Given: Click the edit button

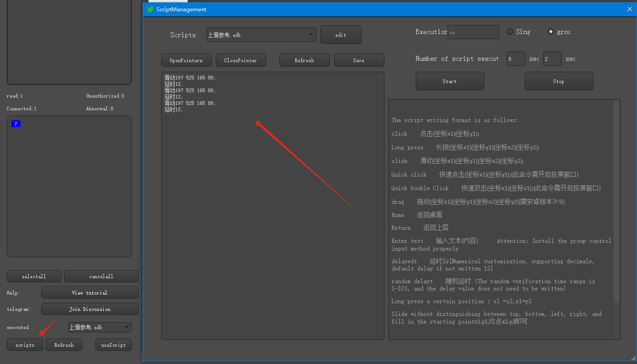Looking at the screenshot, I should click(341, 35).
